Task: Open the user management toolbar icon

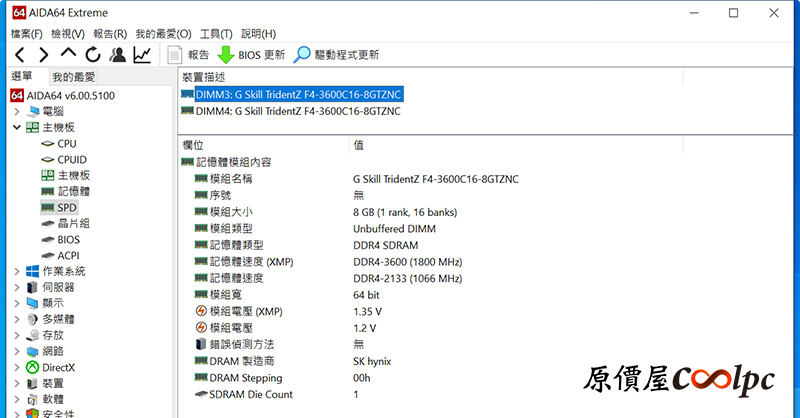Action: pyautogui.click(x=118, y=55)
